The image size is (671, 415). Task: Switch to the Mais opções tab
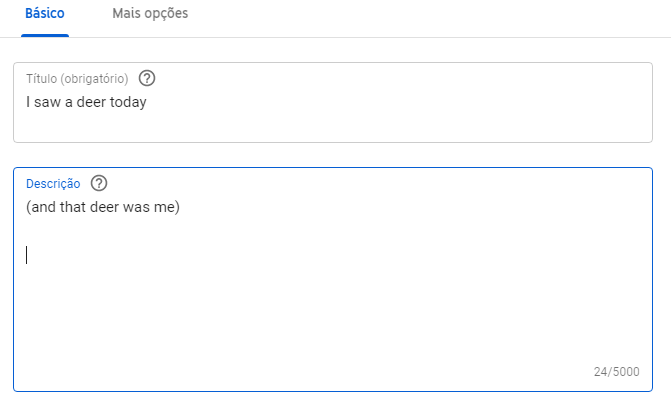150,13
